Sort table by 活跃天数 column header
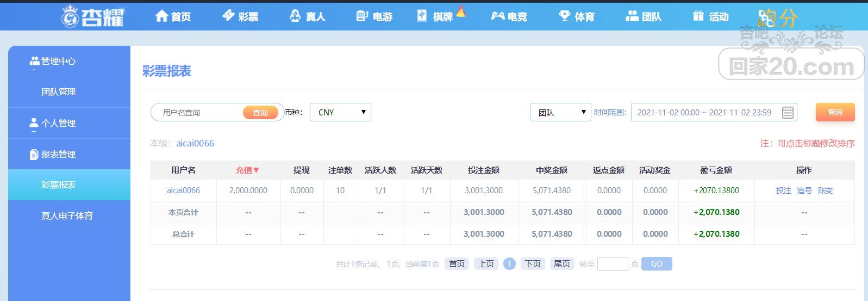The height and width of the screenshot is (301, 868). point(427,170)
